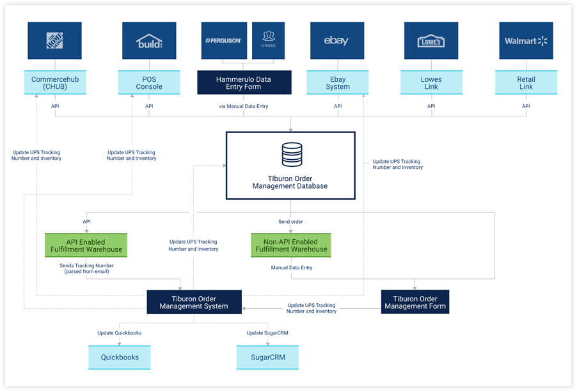
Task: Click Update UPS Tracking label beside Management Form
Action: click(x=312, y=308)
